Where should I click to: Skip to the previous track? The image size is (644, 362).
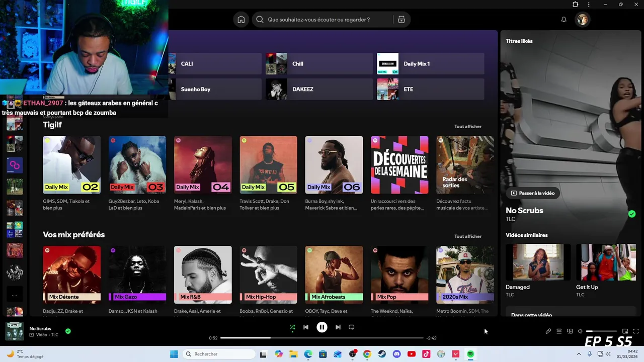point(306,327)
